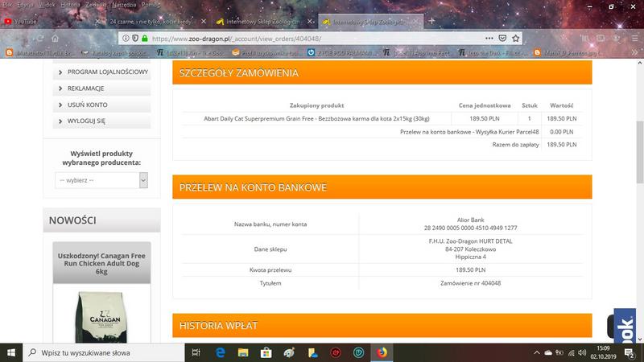The image size is (644, 362).
Task: Open the 'Profil użytkownika' bookmark
Action: (x=266, y=52)
